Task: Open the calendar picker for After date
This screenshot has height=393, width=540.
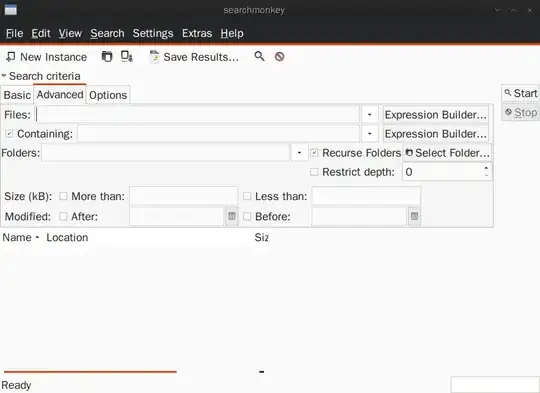Action: coord(232,216)
